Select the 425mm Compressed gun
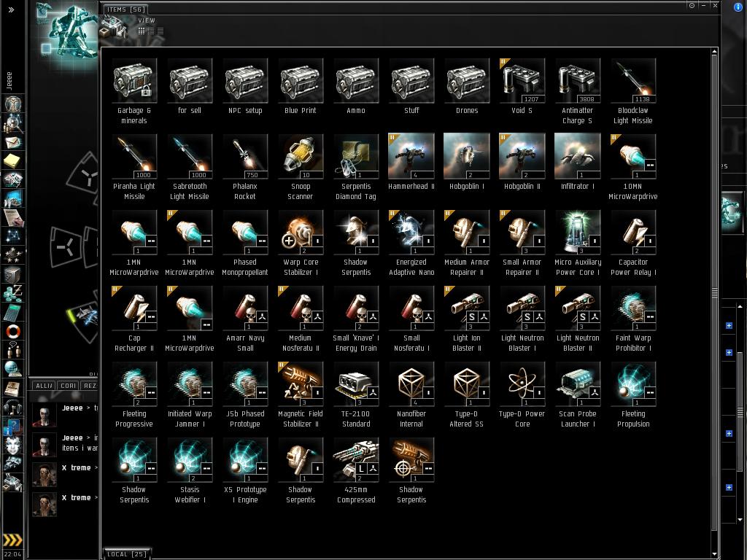 (356, 470)
